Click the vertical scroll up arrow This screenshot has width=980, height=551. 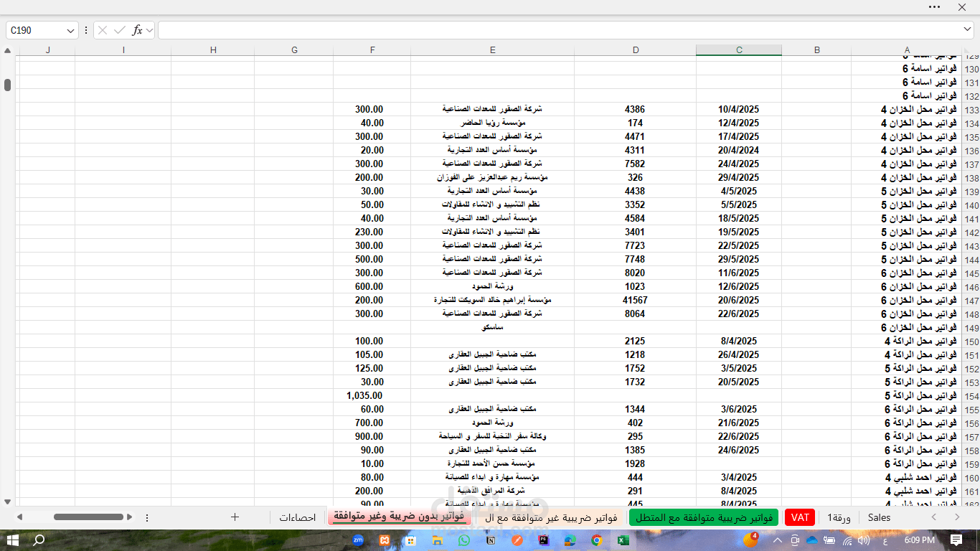[x=7, y=51]
